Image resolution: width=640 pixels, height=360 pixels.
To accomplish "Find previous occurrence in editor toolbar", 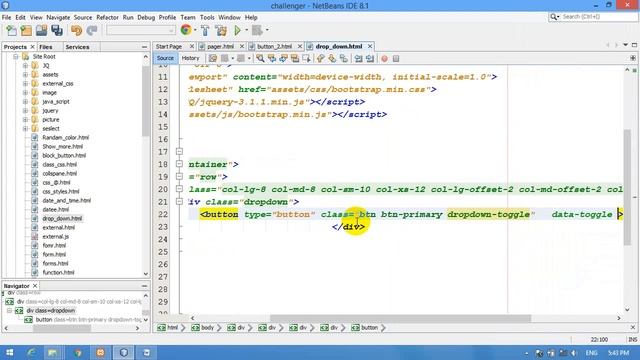I will click(x=271, y=58).
